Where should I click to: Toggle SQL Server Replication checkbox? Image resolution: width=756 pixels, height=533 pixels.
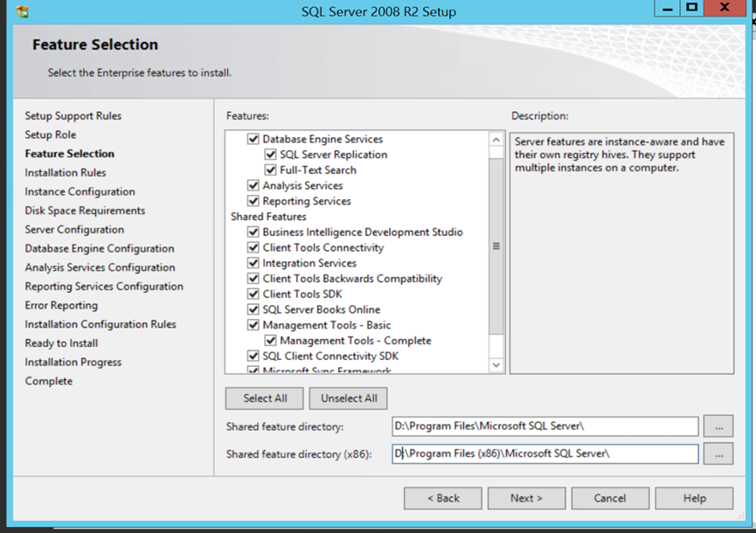(270, 155)
